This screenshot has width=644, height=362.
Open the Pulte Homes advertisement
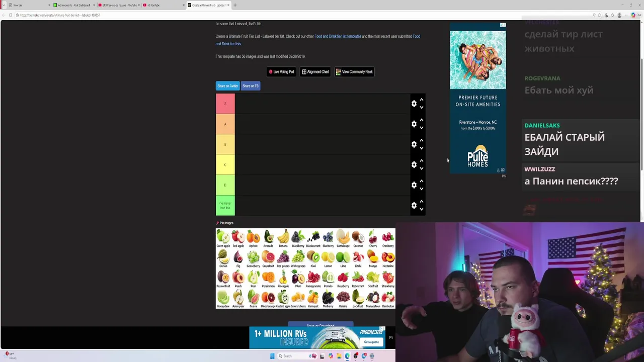click(477, 98)
